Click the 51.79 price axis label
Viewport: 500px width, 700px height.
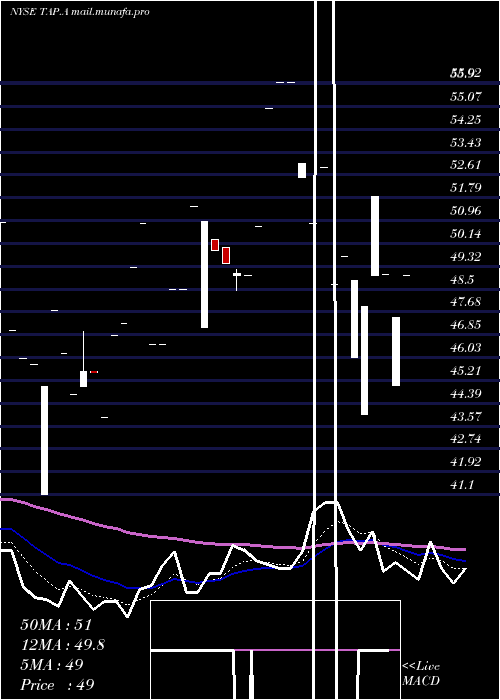[x=466, y=188]
